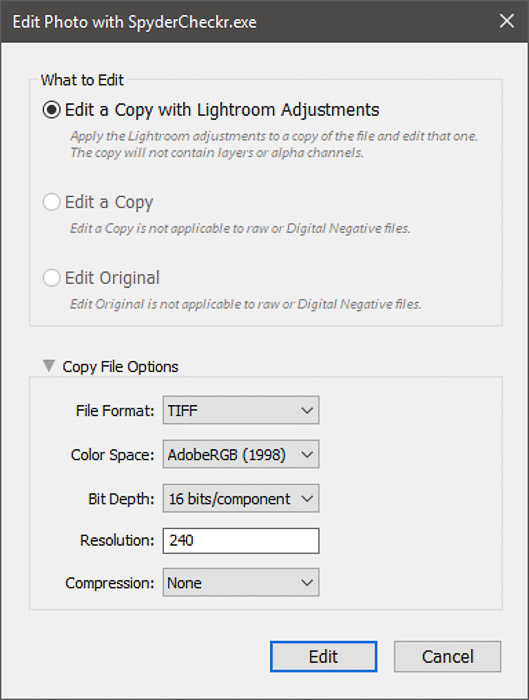Open the Compression None dropdown
The image size is (529, 700).
[241, 582]
